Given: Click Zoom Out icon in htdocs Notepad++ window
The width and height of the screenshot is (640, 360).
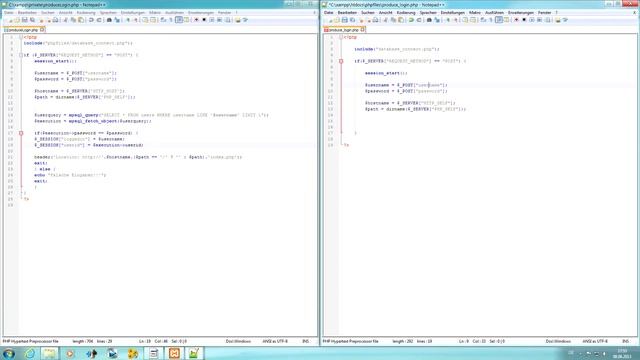Looking at the screenshot, I should tap(456, 20).
